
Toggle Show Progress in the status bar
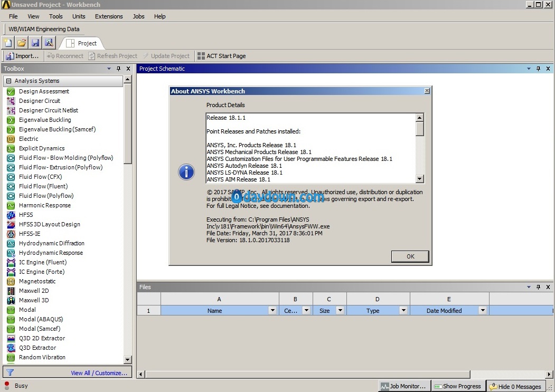click(457, 386)
